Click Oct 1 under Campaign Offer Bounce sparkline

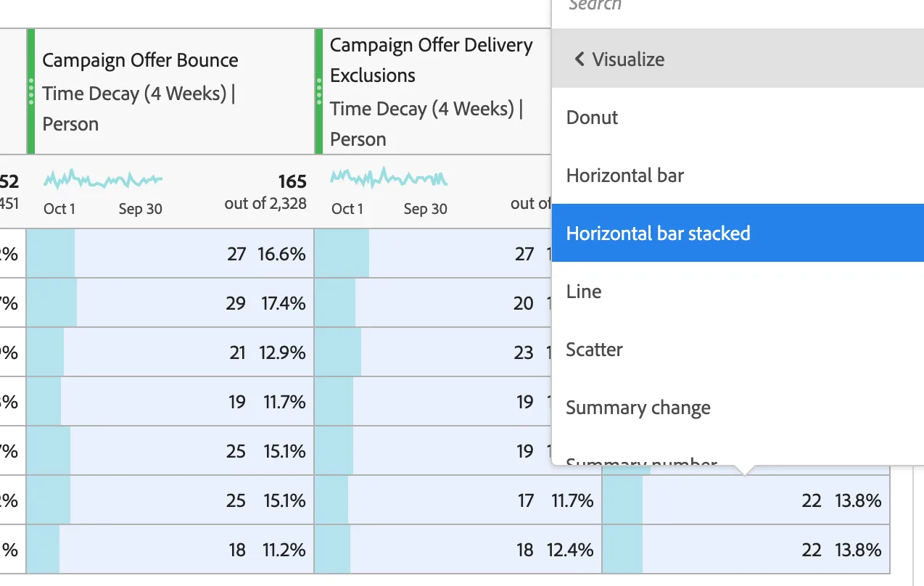click(x=59, y=209)
